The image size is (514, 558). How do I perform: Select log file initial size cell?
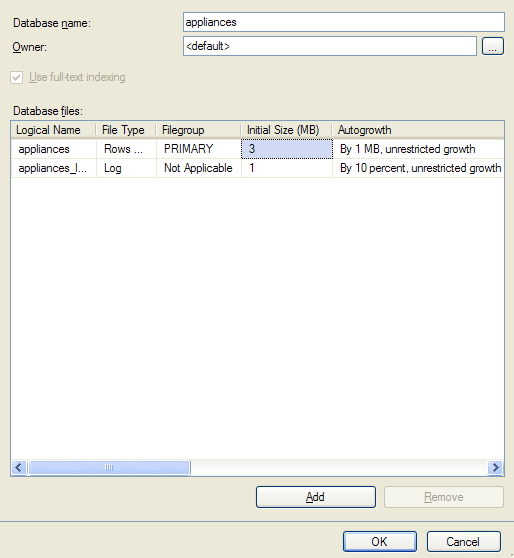[287, 168]
